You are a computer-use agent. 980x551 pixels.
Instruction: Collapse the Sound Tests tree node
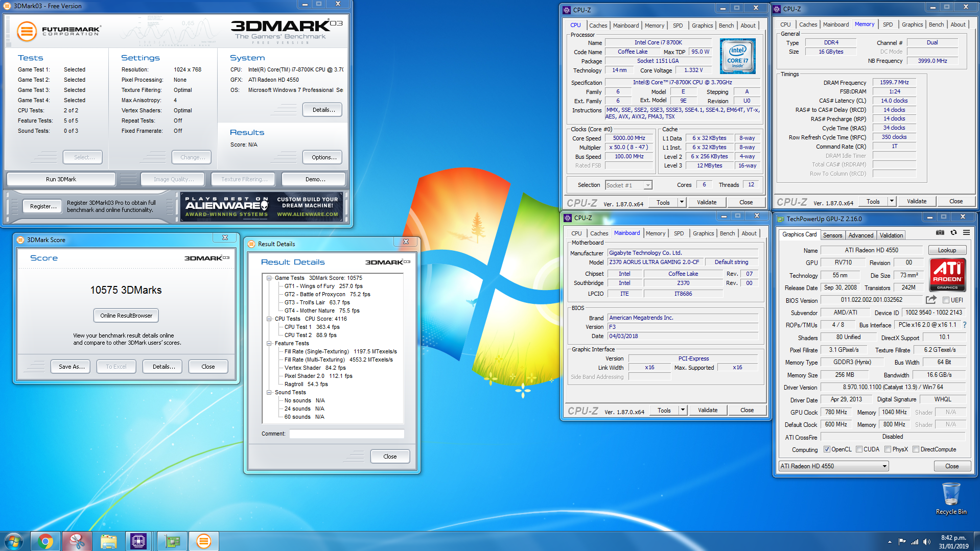[269, 392]
